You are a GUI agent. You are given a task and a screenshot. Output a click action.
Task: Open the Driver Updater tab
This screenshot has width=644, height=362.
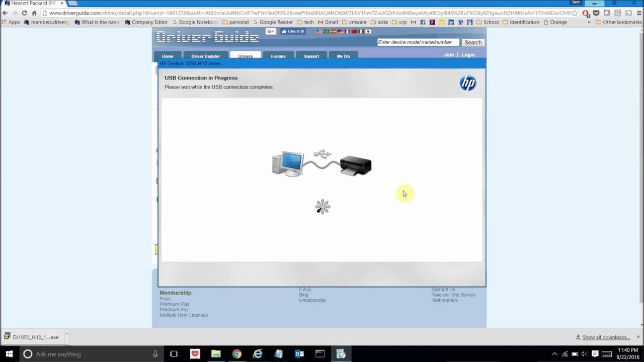pyautogui.click(x=205, y=56)
